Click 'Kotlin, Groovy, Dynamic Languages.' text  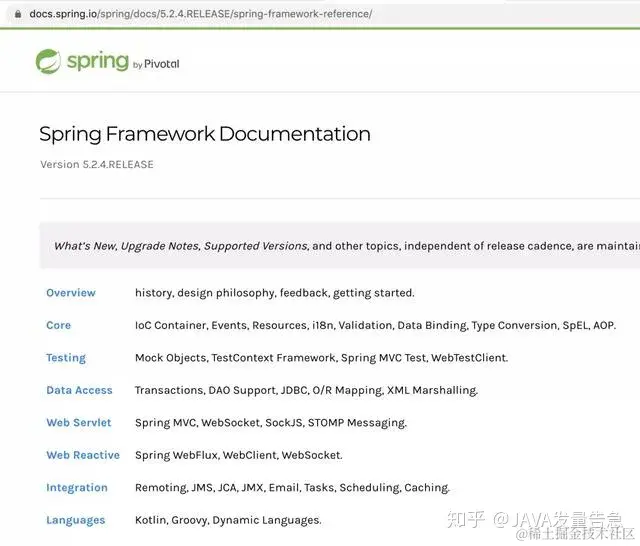click(x=228, y=520)
